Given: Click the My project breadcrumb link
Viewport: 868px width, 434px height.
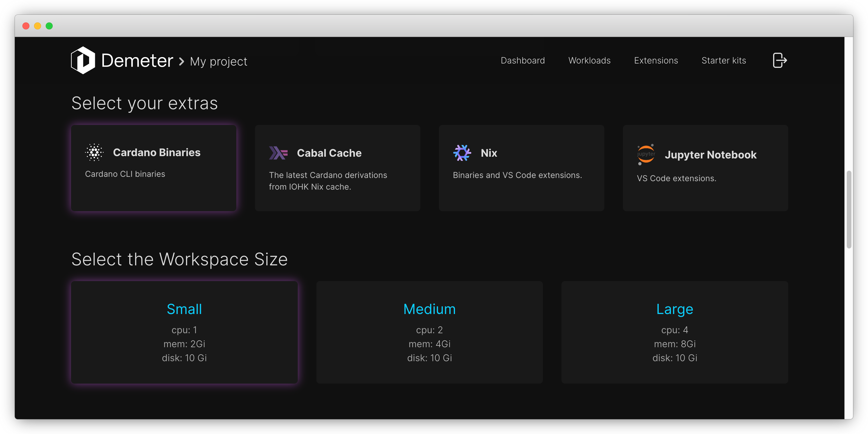Looking at the screenshot, I should (218, 62).
